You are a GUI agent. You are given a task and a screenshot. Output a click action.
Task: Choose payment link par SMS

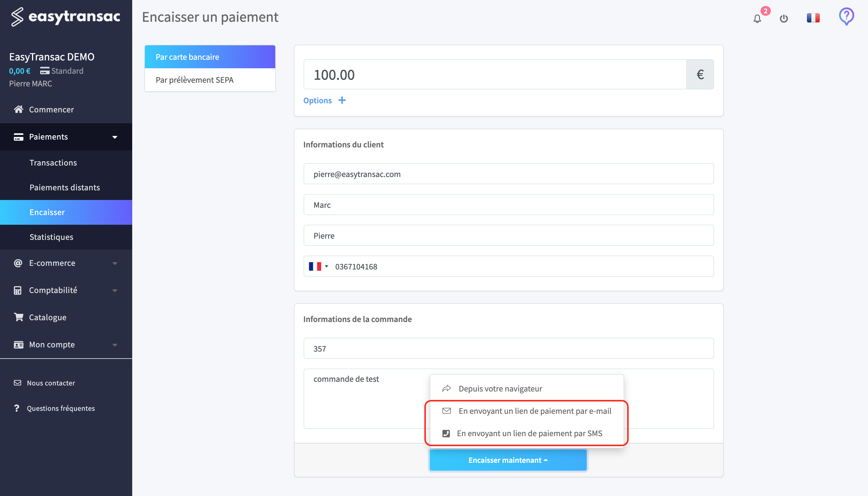526,433
